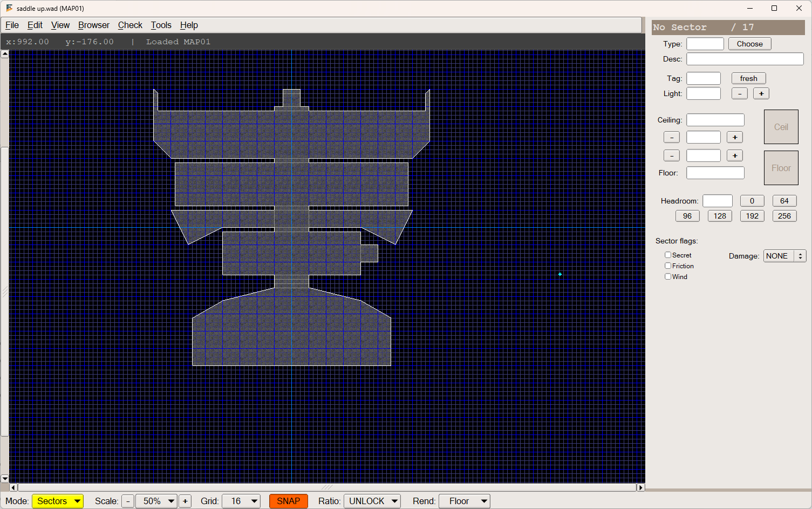Click the Ceiling texture name field
Image resolution: width=812 pixels, height=509 pixels.
pos(715,120)
